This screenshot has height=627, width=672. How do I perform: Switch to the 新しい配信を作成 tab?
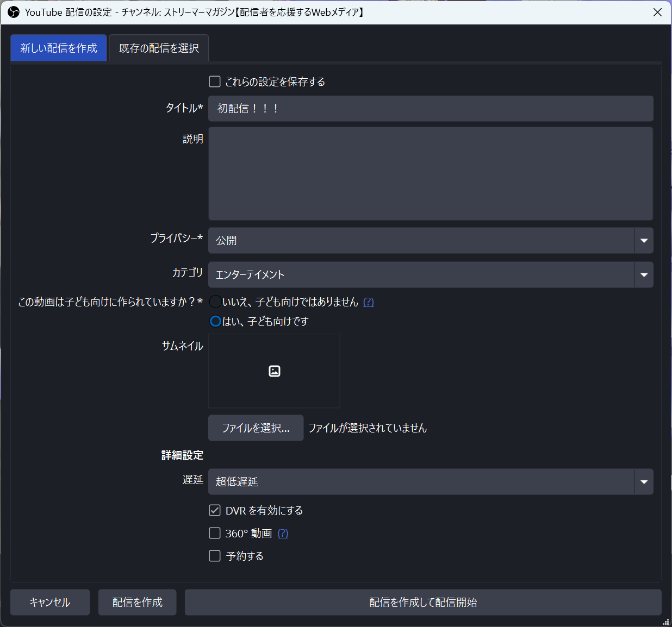click(59, 48)
